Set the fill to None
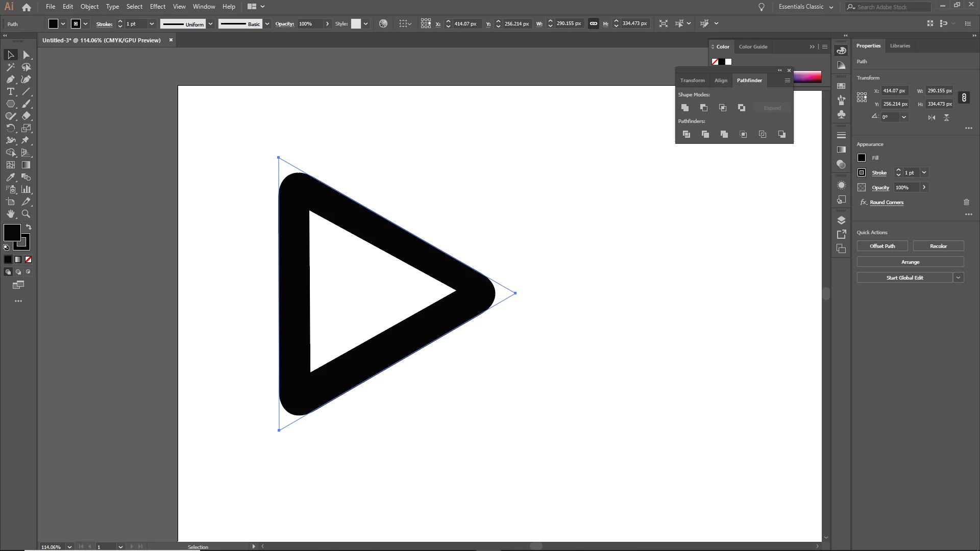This screenshot has height=551, width=980. click(29, 260)
